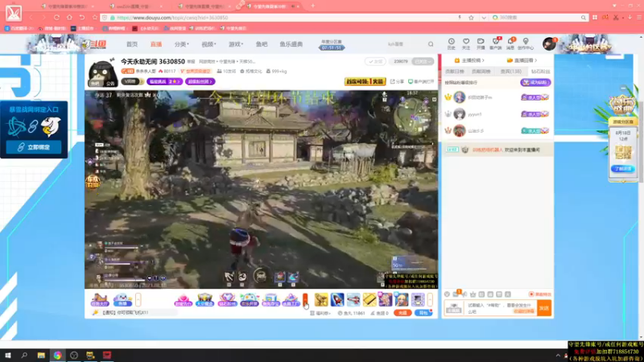Open the diamond fans activity icon
The image size is (644, 362).
tap(227, 300)
